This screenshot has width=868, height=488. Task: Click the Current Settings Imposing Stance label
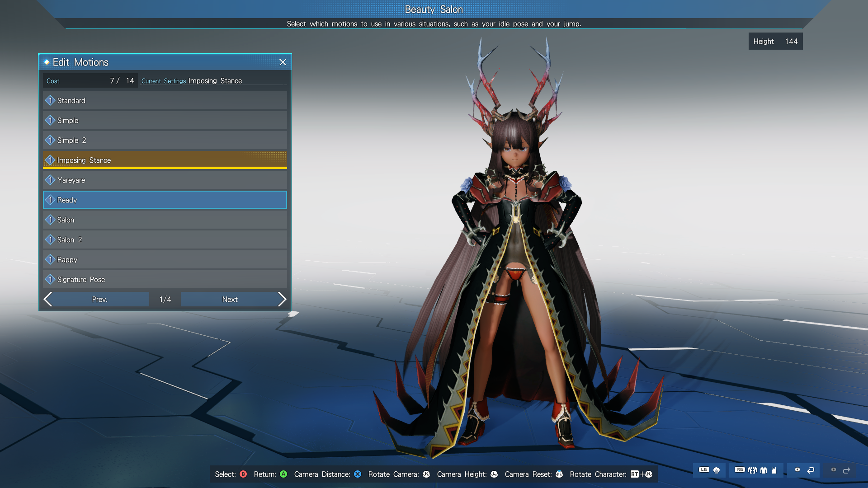point(192,81)
